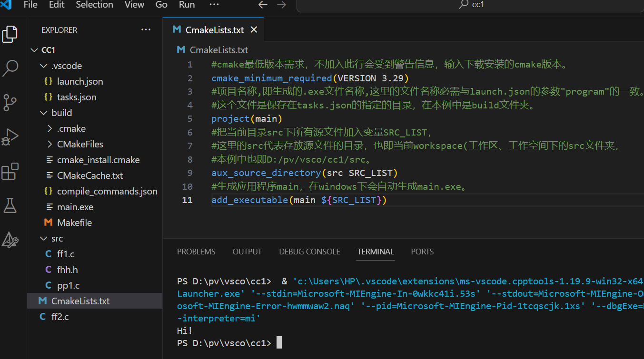Viewport: 644px width, 359px height.
Task: Open the Extensions view
Action: 10,171
